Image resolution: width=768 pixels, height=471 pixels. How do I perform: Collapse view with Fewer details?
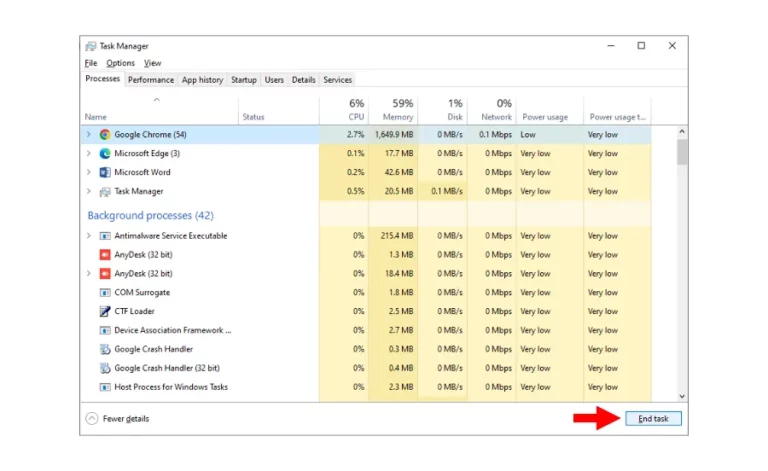click(x=118, y=419)
